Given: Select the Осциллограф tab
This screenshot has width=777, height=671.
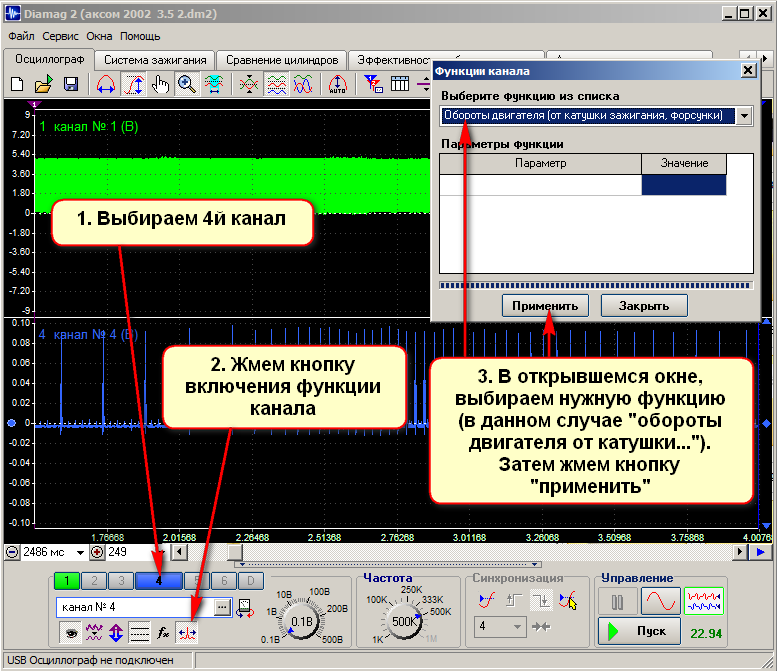Looking at the screenshot, I should [x=49, y=59].
